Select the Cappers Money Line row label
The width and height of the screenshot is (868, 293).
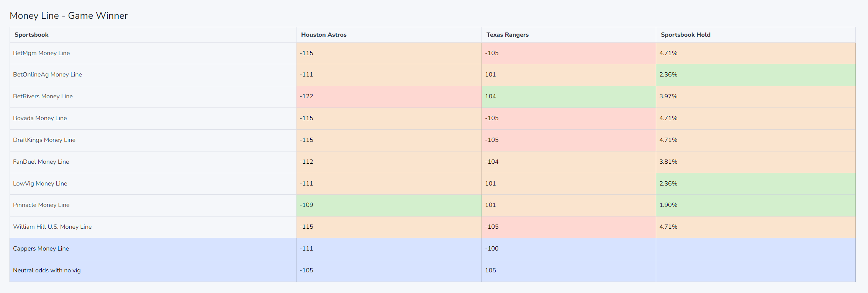pyautogui.click(x=41, y=249)
